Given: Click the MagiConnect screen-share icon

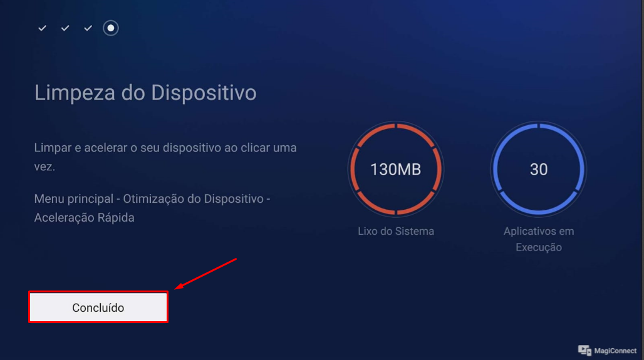Looking at the screenshot, I should click(584, 350).
